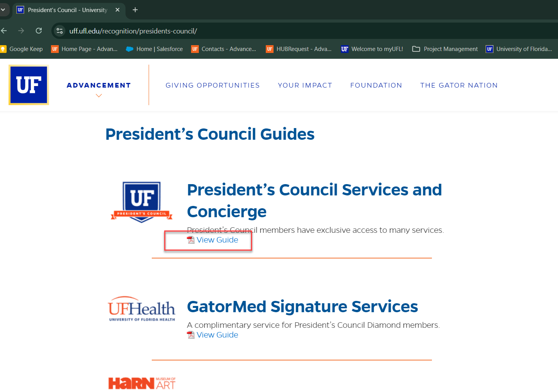Open View Guide link under GatorMed
The width and height of the screenshot is (558, 392).
tap(217, 335)
